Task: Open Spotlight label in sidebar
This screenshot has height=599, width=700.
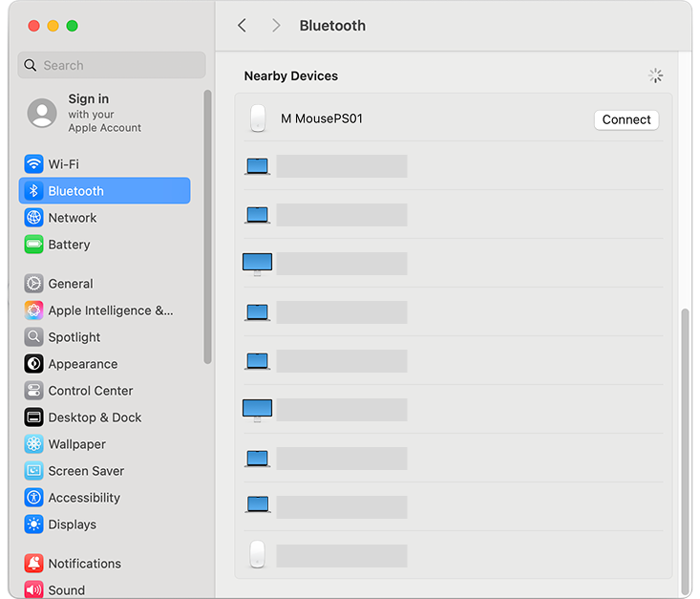Action: pos(74,337)
